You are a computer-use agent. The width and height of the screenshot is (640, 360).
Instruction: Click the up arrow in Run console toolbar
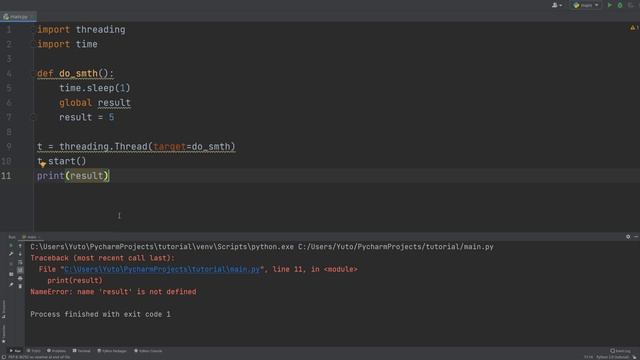tap(20, 246)
